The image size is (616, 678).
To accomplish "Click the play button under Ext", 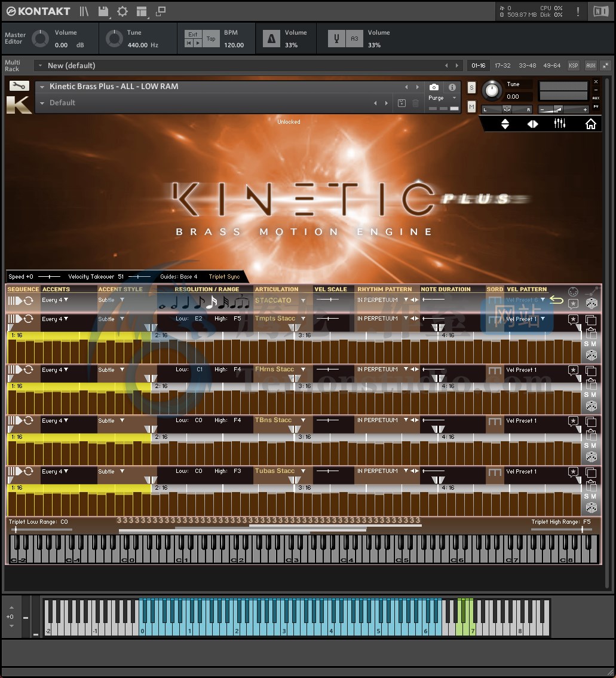I will click(197, 43).
